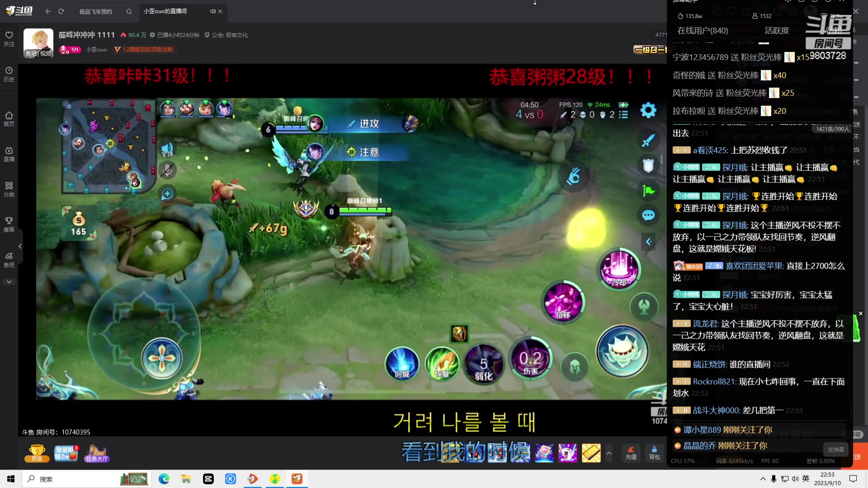868x488 pixels.
Task: Switch to 在线用户(840) tab
Action: click(702, 30)
